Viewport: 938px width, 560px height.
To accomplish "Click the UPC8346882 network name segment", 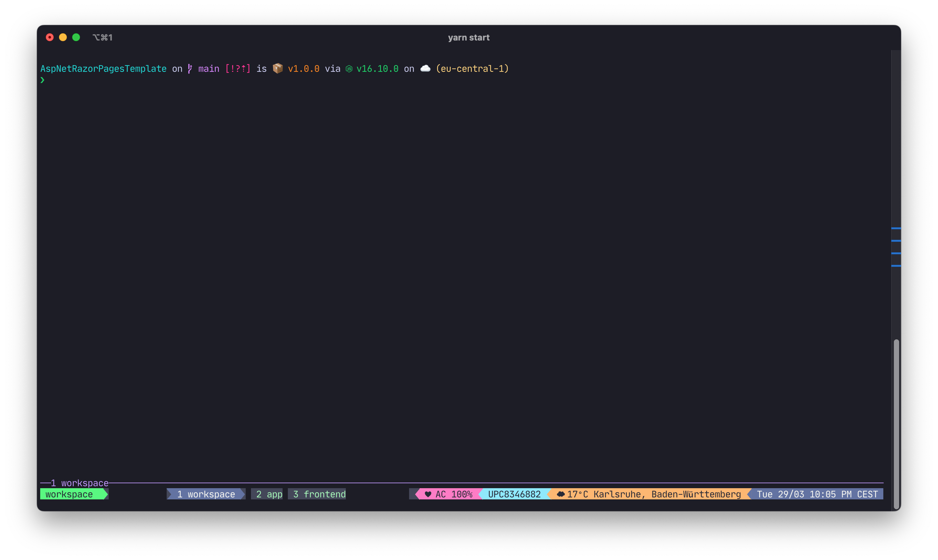I will (514, 494).
